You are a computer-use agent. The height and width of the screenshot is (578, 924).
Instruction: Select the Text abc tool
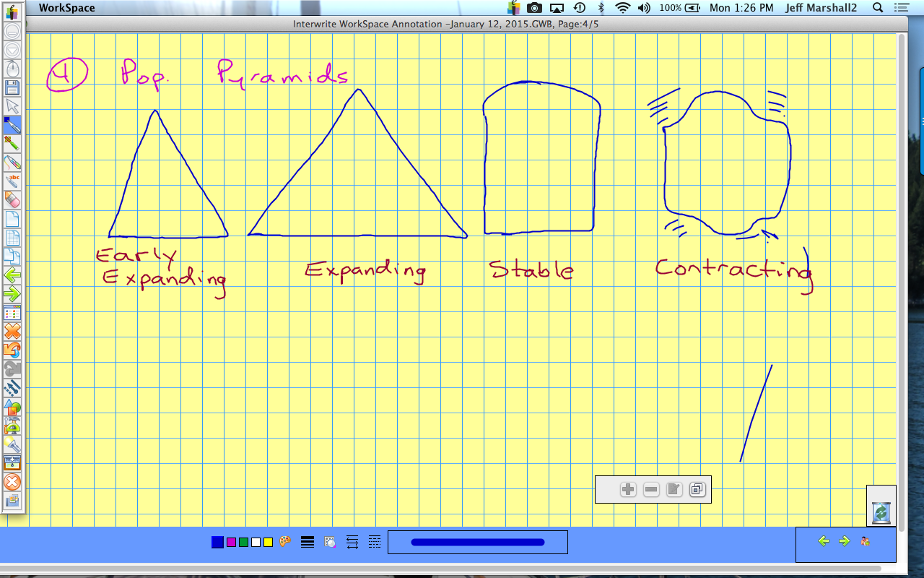pyautogui.click(x=12, y=181)
